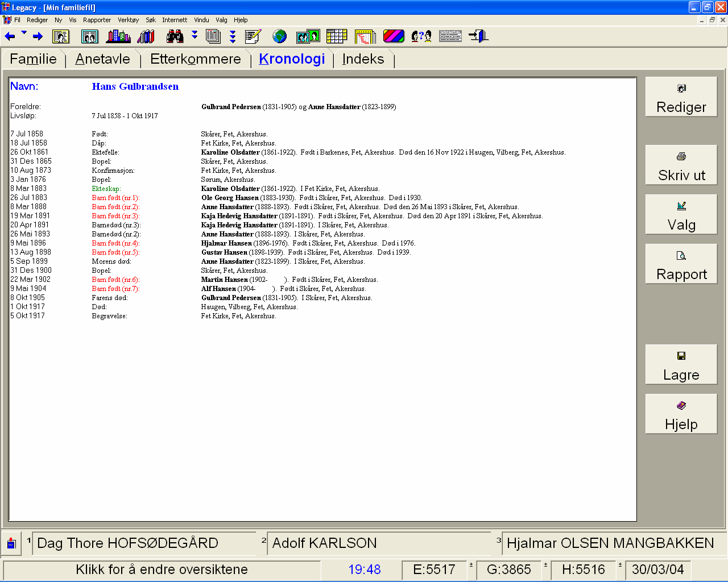Click the gray information card icon
The height and width of the screenshot is (582, 728).
coord(450,36)
